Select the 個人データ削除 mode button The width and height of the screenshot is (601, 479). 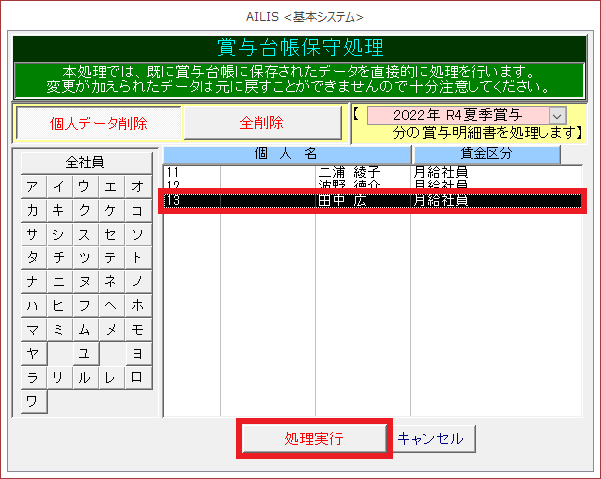coord(98,123)
